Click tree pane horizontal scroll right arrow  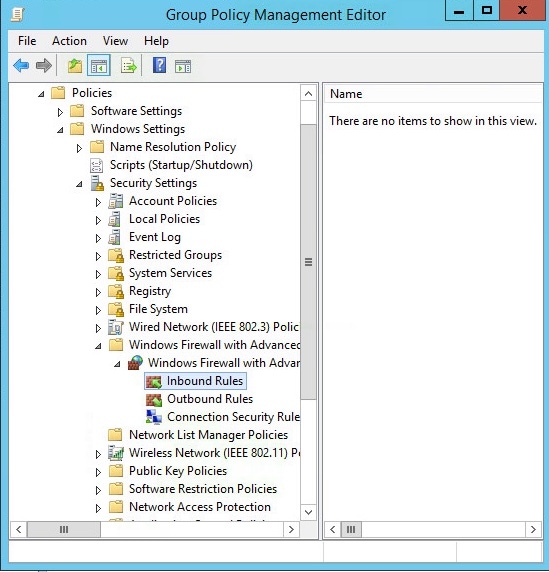click(x=291, y=529)
